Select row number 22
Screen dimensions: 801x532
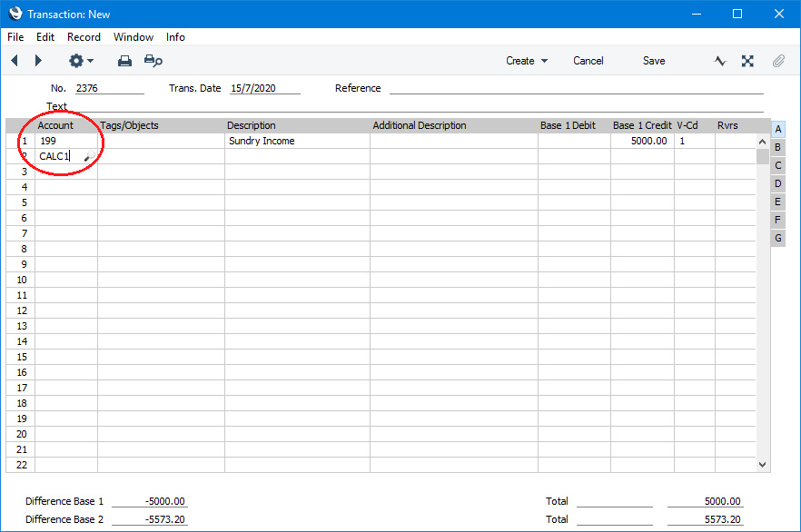coord(22,465)
